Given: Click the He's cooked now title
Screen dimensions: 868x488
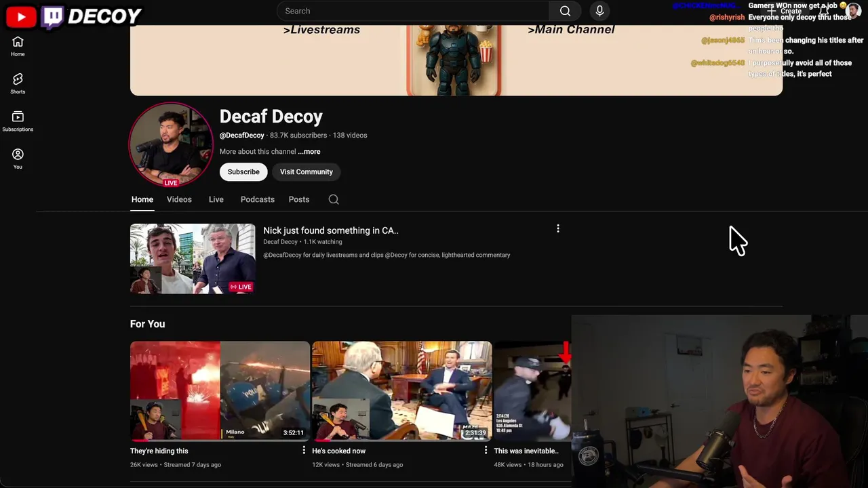Looking at the screenshot, I should tap(339, 451).
